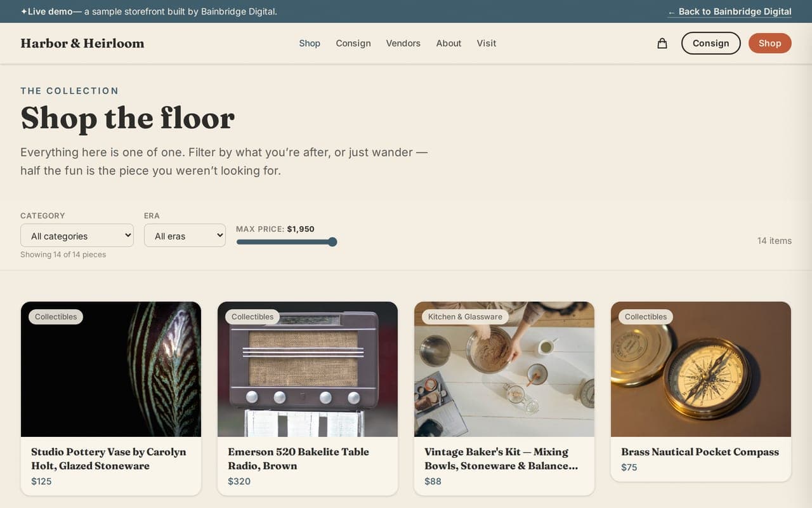Image resolution: width=812 pixels, height=508 pixels.
Task: Open the Vendors navigation item
Action: tap(403, 43)
